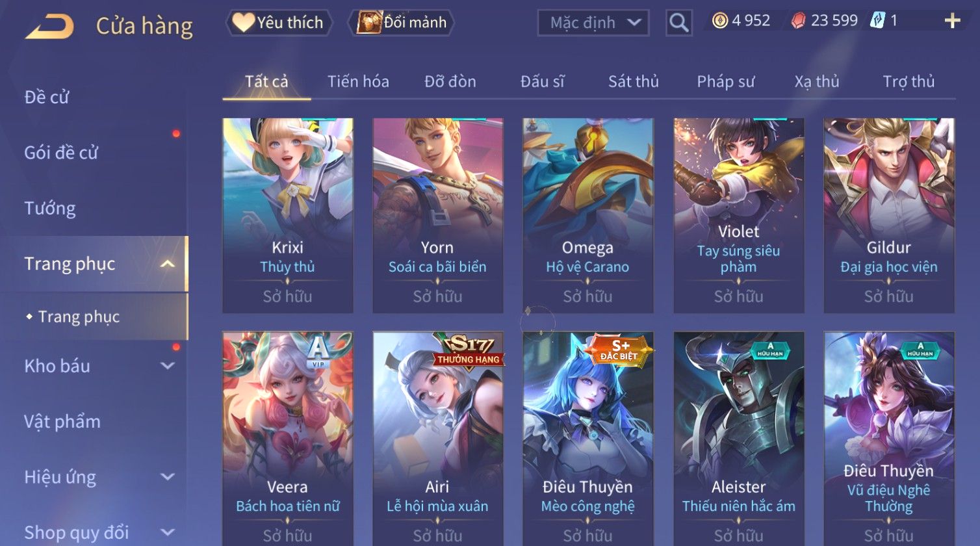This screenshot has height=546, width=980.
Task: Open the search magnifier icon
Action: [x=679, y=23]
